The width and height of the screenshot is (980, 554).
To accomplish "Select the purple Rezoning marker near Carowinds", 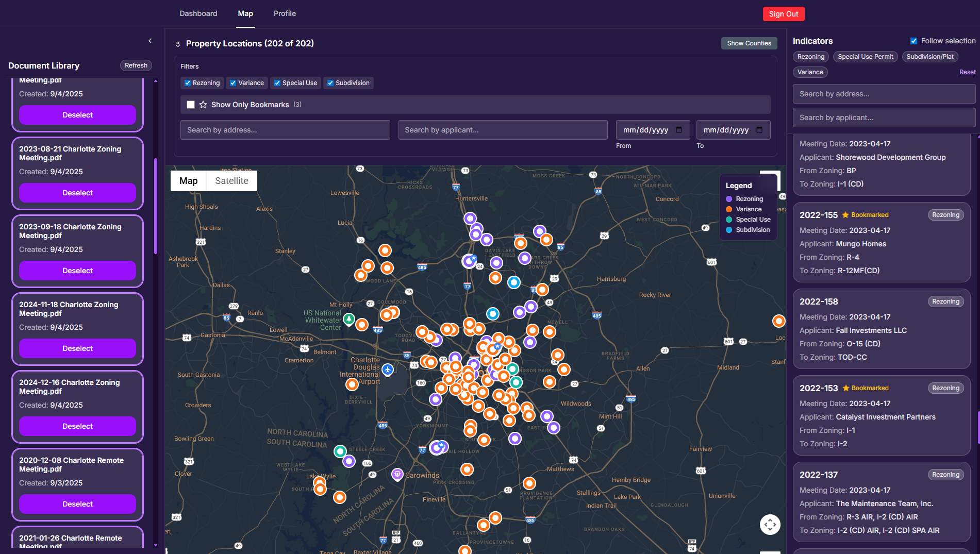I will [x=397, y=474].
